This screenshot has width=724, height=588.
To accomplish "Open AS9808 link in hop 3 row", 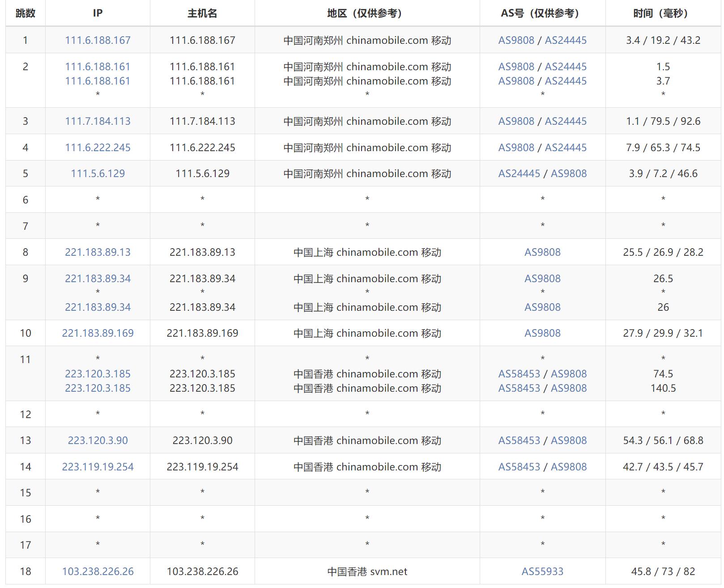I will [516, 121].
